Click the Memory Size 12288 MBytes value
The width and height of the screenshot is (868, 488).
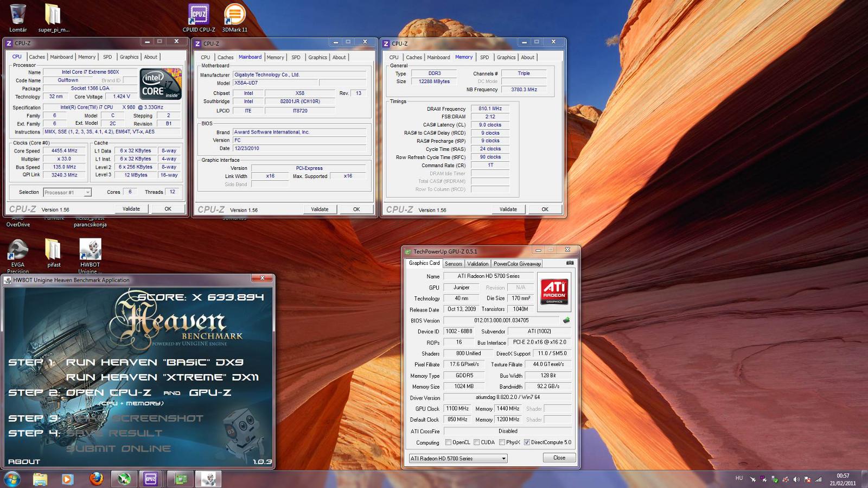pos(434,81)
